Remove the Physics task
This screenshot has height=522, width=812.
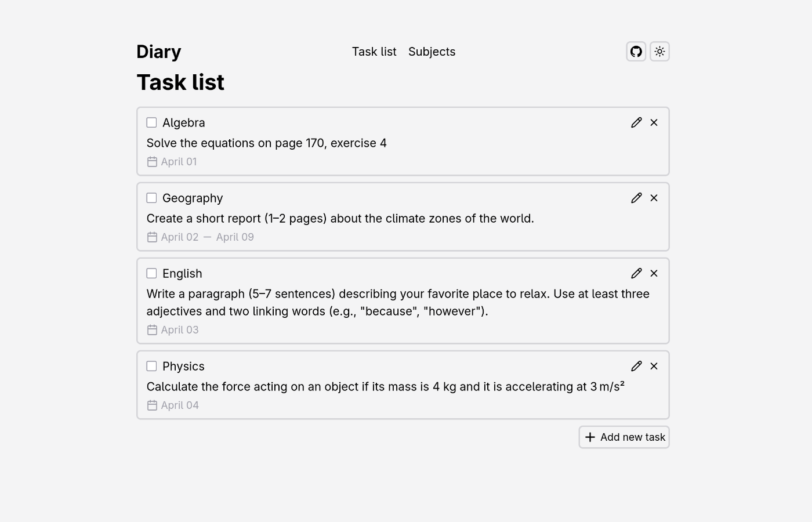point(654,366)
